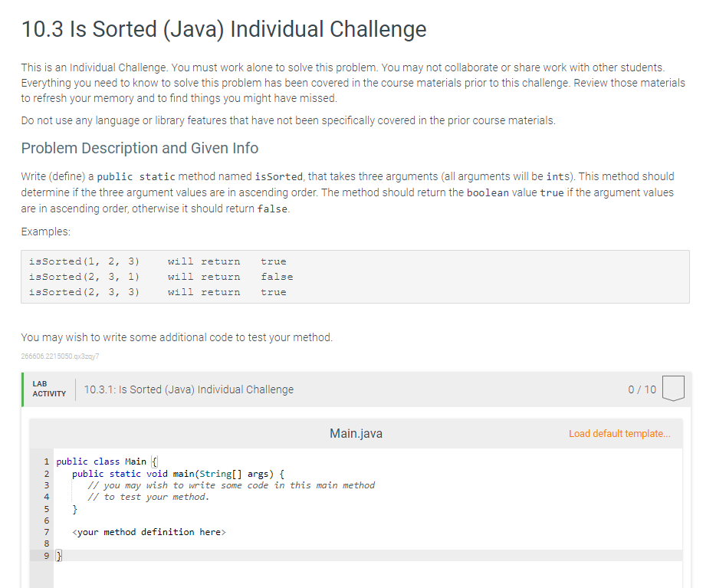Click the closing brace on line 9
Screen dimensions: 716x588
click(x=59, y=554)
